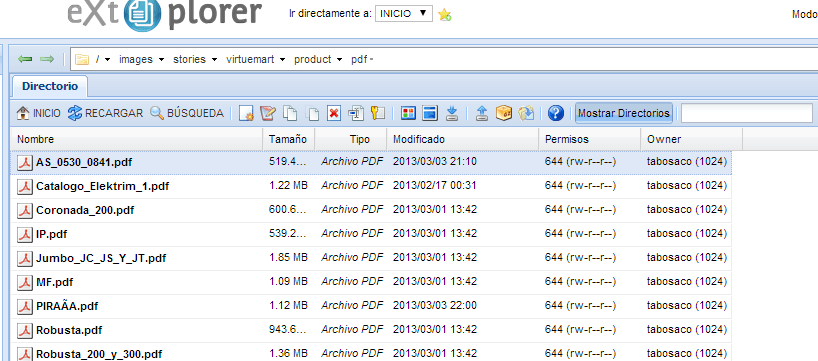
Task: Click the key permissions icon
Action: click(x=378, y=113)
